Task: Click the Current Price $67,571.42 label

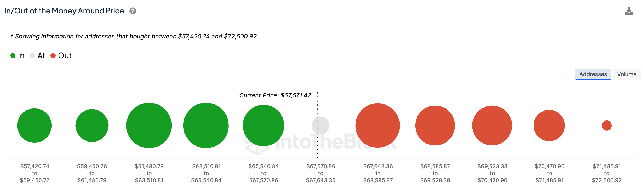Action: (275, 95)
